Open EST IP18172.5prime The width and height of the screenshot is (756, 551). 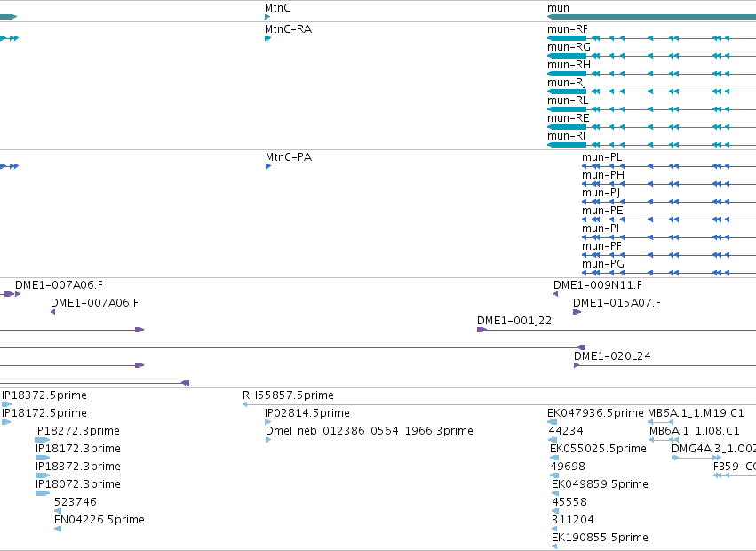(44, 413)
